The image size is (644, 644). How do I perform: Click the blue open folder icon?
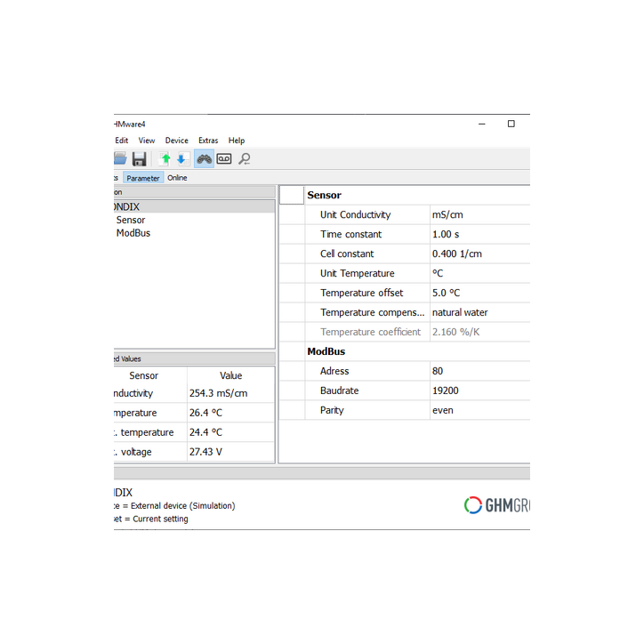pos(120,158)
